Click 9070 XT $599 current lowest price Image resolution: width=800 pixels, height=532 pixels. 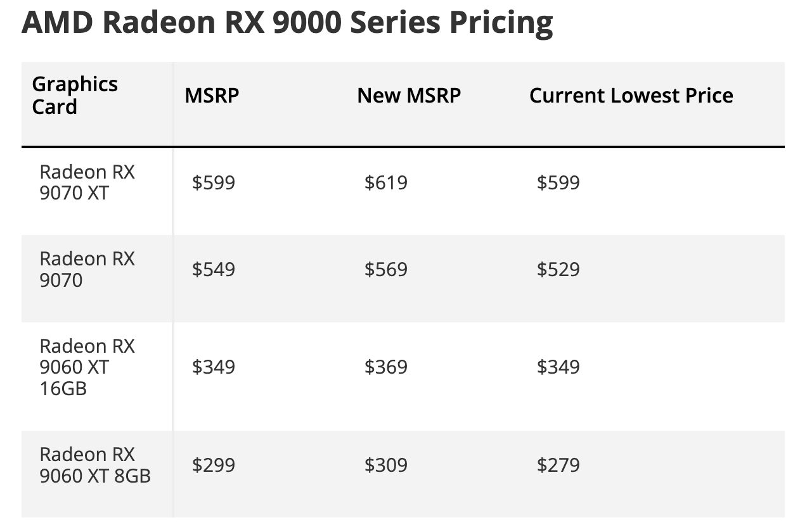coord(558,183)
